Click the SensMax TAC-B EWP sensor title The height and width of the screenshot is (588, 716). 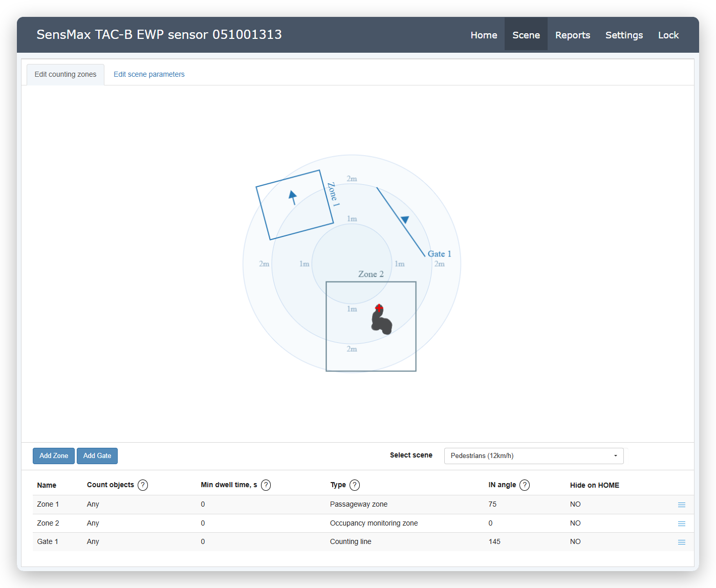pos(159,34)
